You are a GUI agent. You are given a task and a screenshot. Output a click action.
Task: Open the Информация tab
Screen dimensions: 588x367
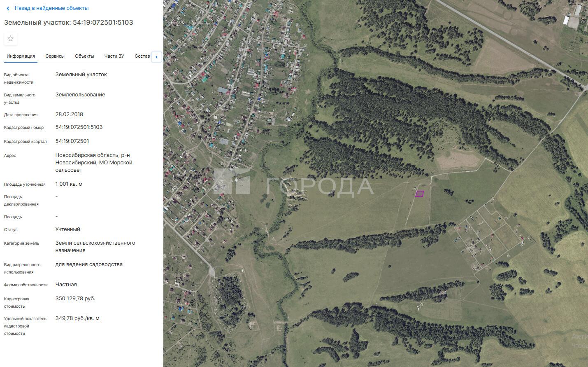21,56
